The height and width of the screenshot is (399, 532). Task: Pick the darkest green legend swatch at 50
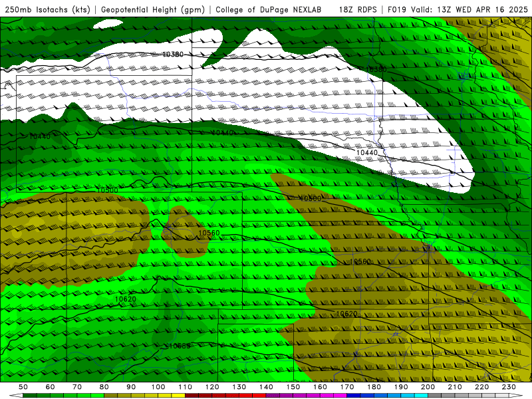(30, 396)
